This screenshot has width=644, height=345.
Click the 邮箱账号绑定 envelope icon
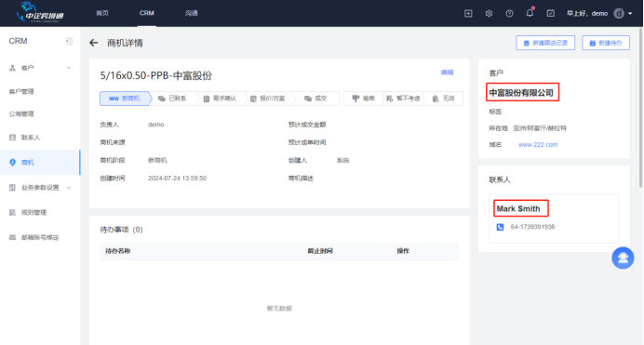pyautogui.click(x=12, y=237)
